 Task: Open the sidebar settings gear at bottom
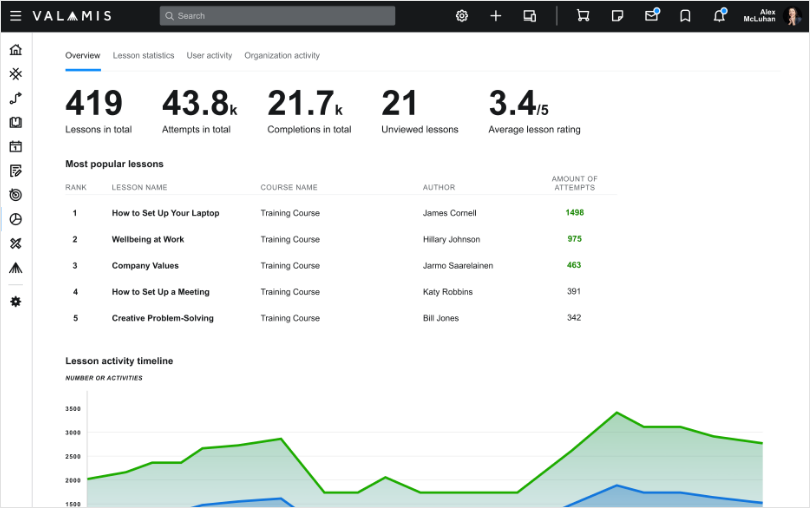point(15,301)
